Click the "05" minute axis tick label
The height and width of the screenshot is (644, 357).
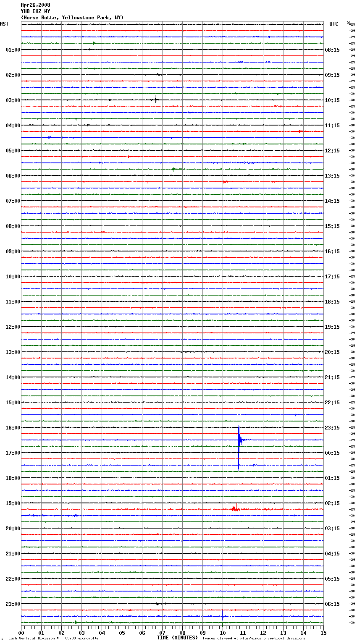point(122,633)
